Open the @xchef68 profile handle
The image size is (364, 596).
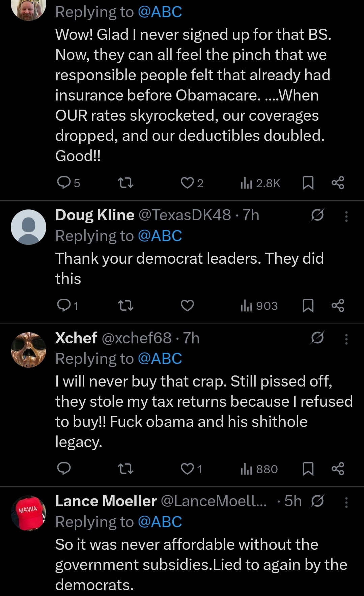coord(137,338)
